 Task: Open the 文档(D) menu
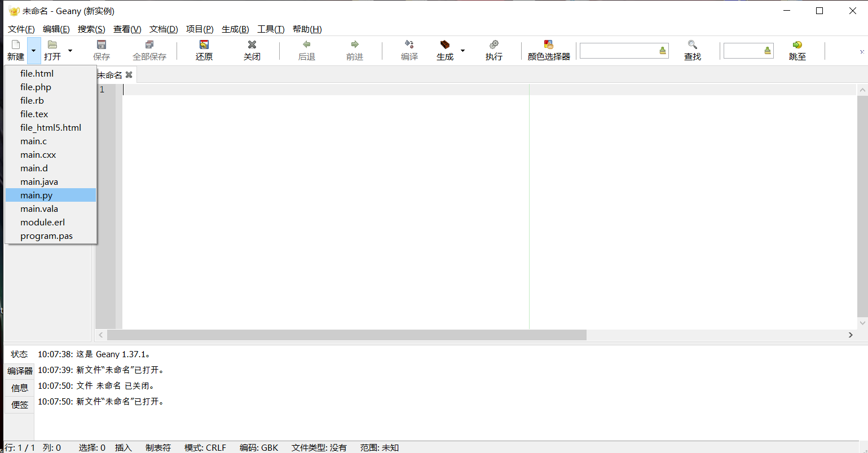click(164, 29)
